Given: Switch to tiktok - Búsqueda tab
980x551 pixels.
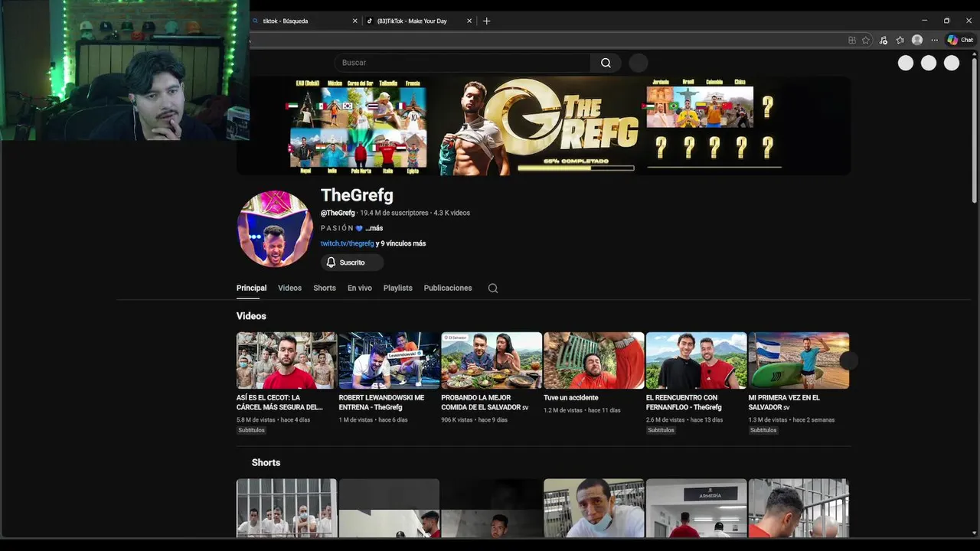Looking at the screenshot, I should pos(305,21).
